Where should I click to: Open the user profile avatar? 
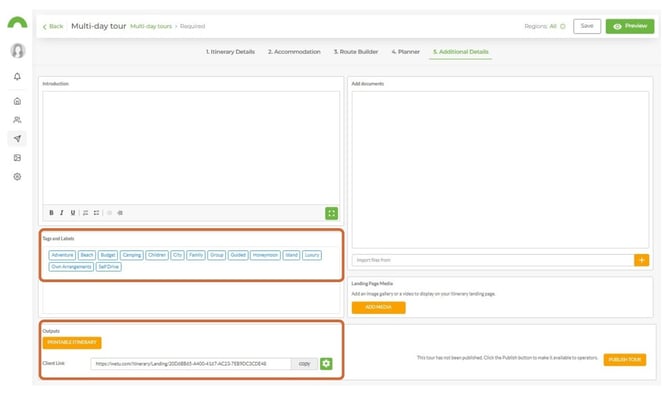coord(18,50)
